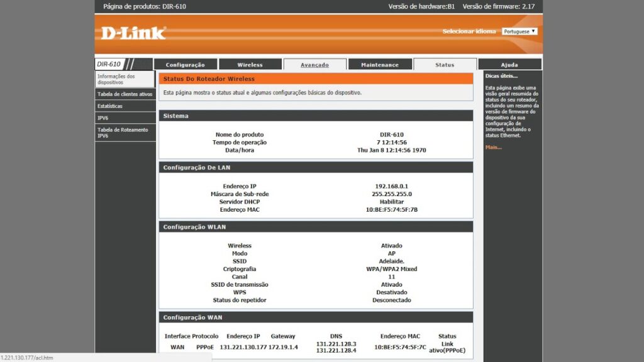Image resolution: width=644 pixels, height=362 pixels.
Task: Open the Estatísticas sidebar item
Action: [125, 106]
